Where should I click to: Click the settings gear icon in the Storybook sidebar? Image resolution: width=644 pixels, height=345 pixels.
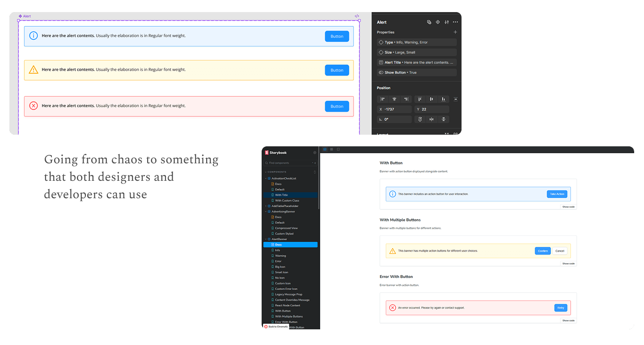coord(314,153)
